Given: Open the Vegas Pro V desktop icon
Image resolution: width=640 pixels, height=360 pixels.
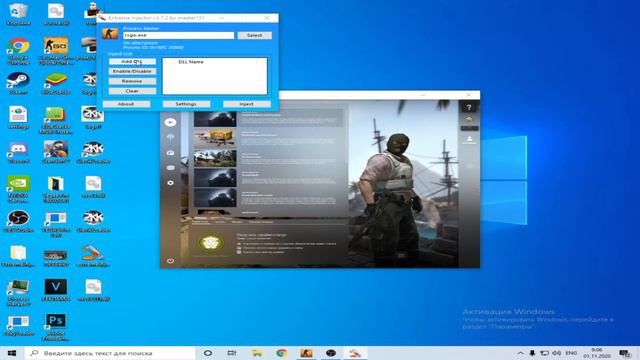Looking at the screenshot, I should pos(56,290).
